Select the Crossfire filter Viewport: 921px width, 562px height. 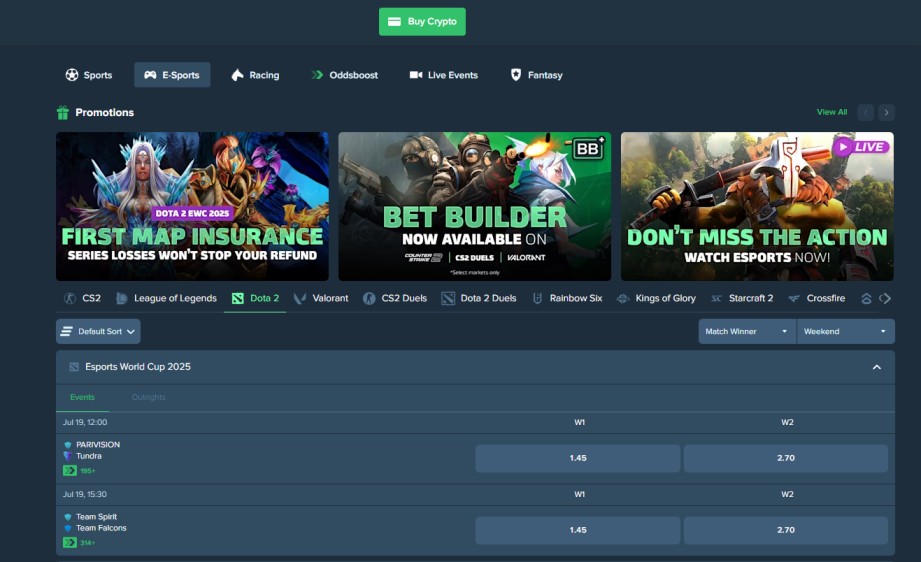pyautogui.click(x=817, y=298)
